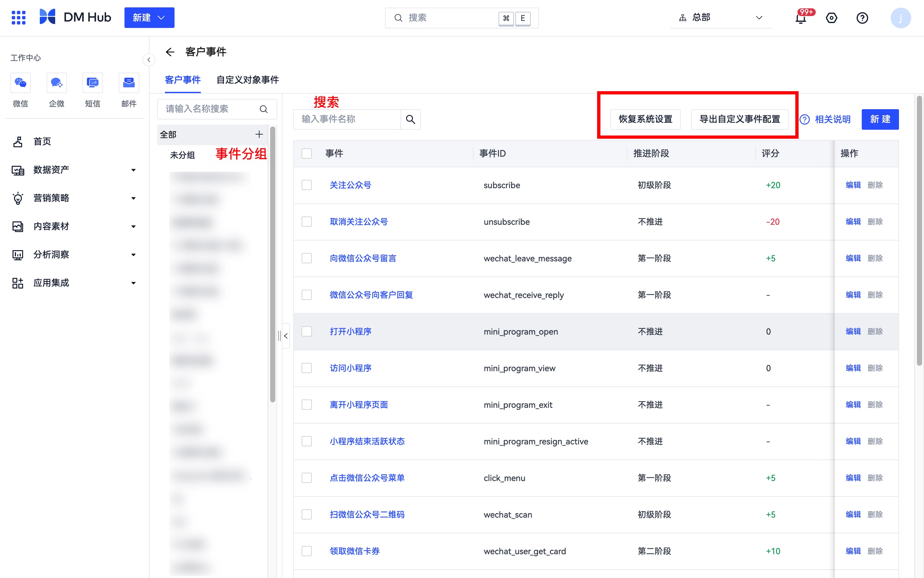The width and height of the screenshot is (924, 578).
Task: Open the help question mark icon
Action: 862,18
